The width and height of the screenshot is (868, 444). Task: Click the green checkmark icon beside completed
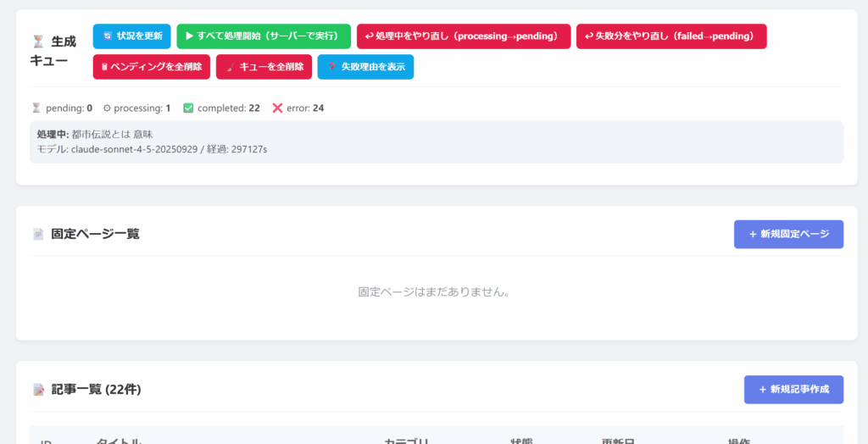click(x=188, y=108)
